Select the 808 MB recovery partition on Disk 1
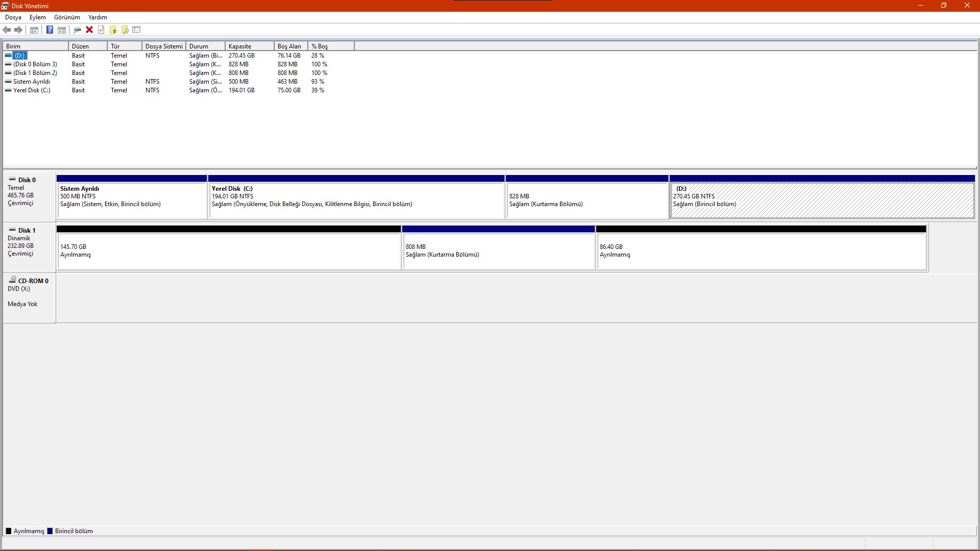Image resolution: width=980 pixels, height=551 pixels. point(499,247)
